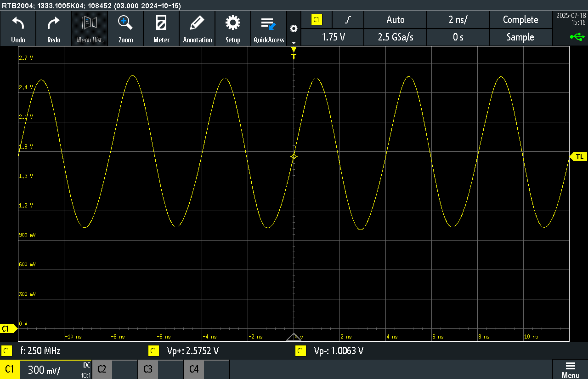588x379 pixels.
Task: Click the C1 trigger source badge
Action: [x=317, y=20]
